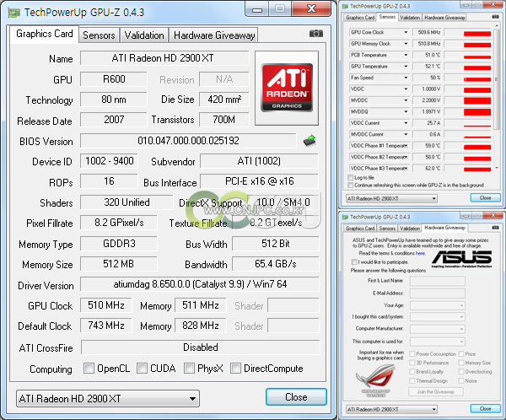Enable Log to file in Sensors window
The image size is (506, 420).
[350, 178]
